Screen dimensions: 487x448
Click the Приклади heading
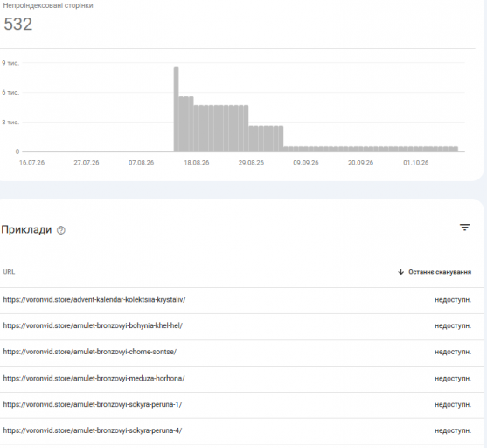[26, 230]
